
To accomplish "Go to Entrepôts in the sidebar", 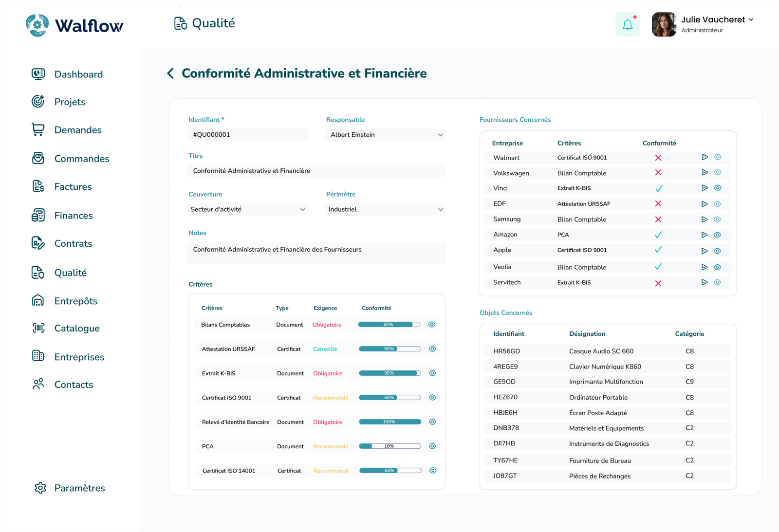I will click(x=75, y=301).
